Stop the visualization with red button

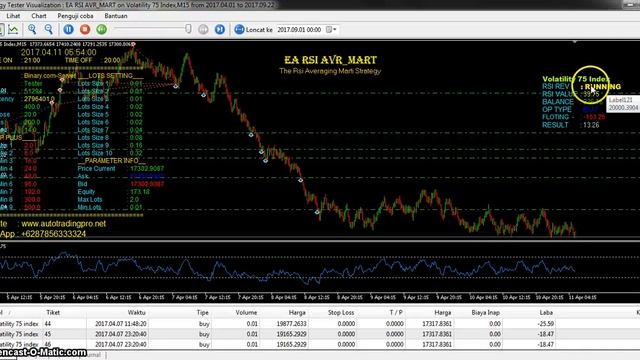click(85, 29)
